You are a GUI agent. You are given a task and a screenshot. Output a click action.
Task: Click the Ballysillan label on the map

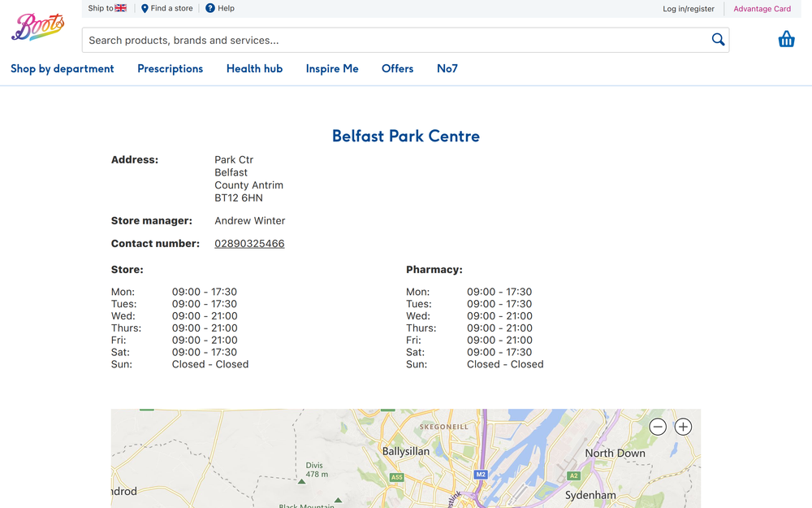[405, 451]
